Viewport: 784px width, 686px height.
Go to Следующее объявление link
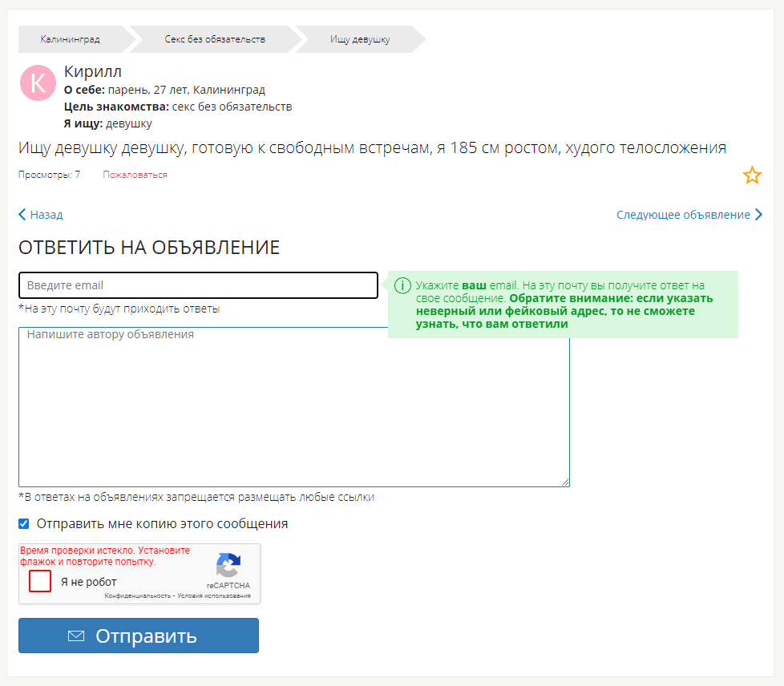(x=683, y=215)
